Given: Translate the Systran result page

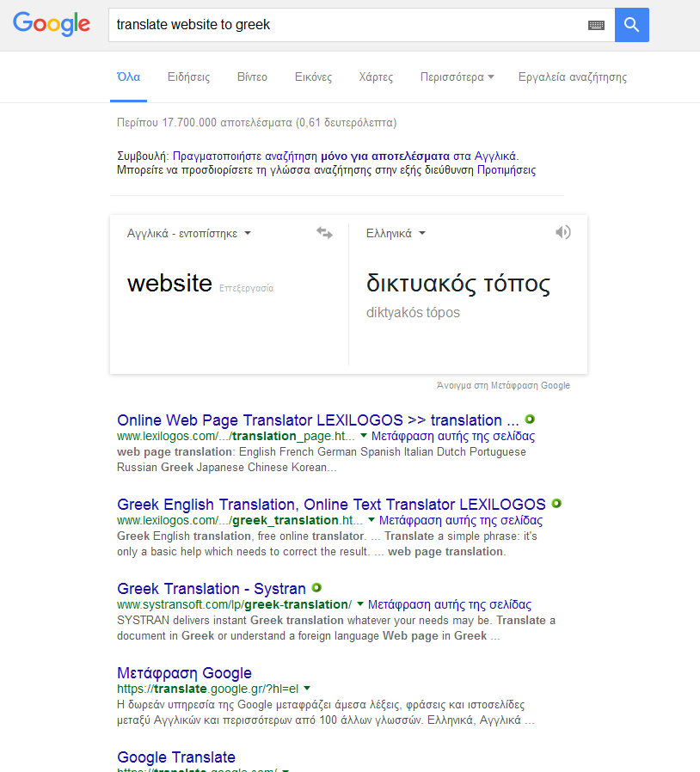Looking at the screenshot, I should pyautogui.click(x=450, y=604).
